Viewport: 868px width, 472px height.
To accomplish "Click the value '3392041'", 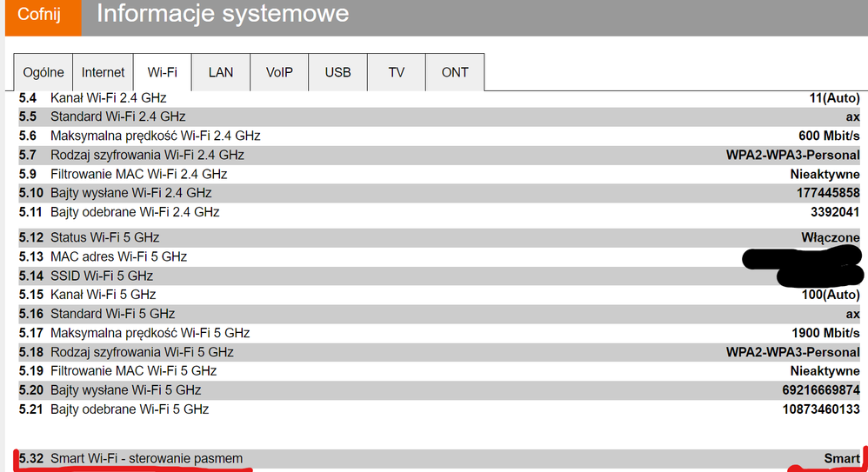I will tap(835, 212).
